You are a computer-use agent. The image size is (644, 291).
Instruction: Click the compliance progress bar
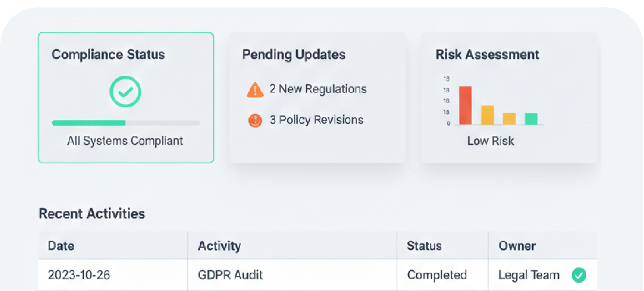126,123
